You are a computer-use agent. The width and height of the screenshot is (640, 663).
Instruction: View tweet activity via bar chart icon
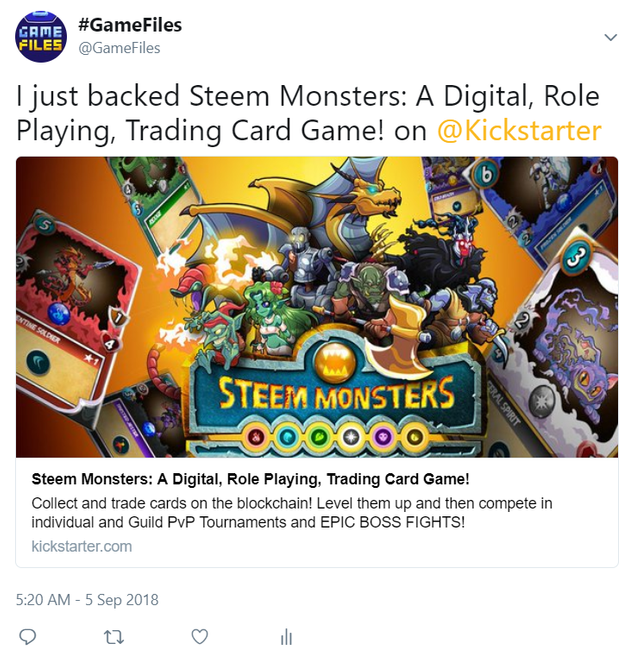286,637
